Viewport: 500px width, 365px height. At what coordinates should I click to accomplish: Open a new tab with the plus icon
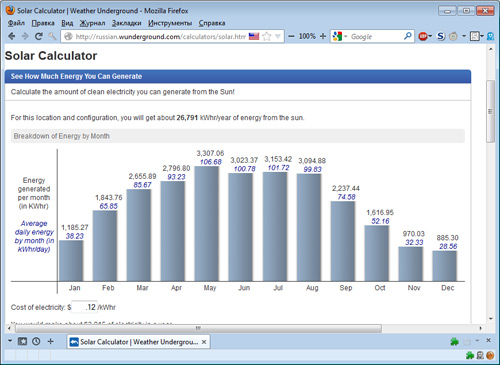click(x=50, y=341)
